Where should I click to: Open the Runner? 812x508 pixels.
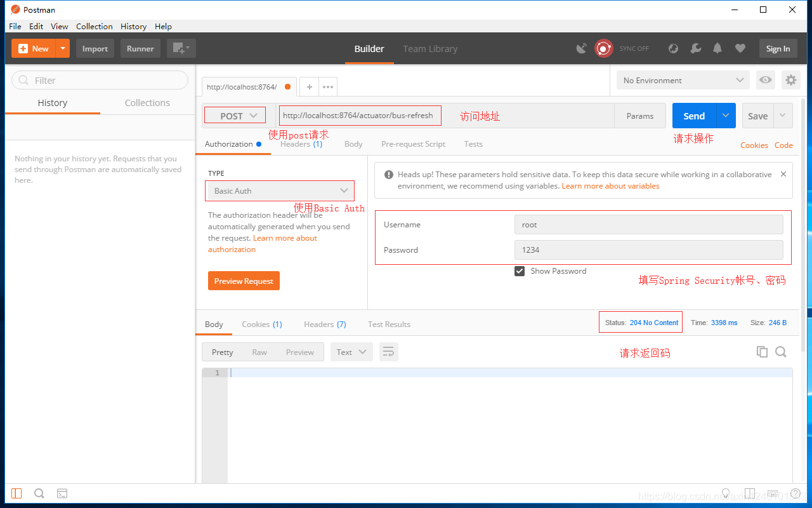click(140, 48)
